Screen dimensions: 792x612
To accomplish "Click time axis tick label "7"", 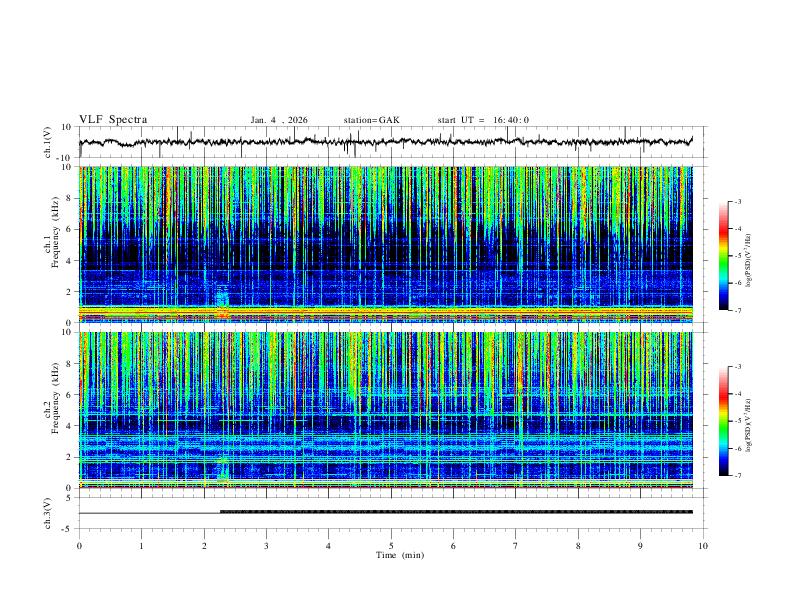I will tap(516, 546).
